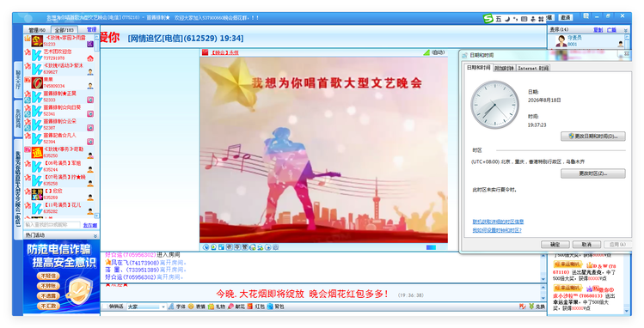The width and height of the screenshot is (644, 328).
Task: Click 取消 in the date dialog
Action: point(586,245)
